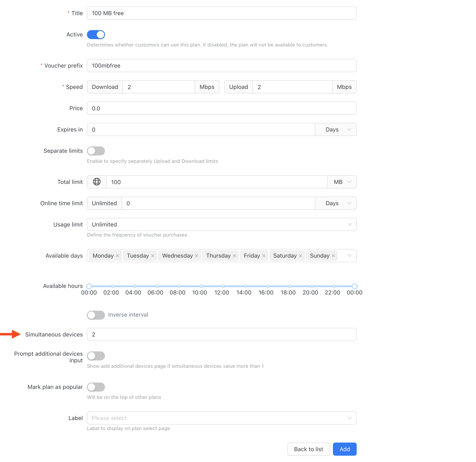Click the Unlimited prefix in Online time limit
Screen dimensions: 476x462
point(104,203)
